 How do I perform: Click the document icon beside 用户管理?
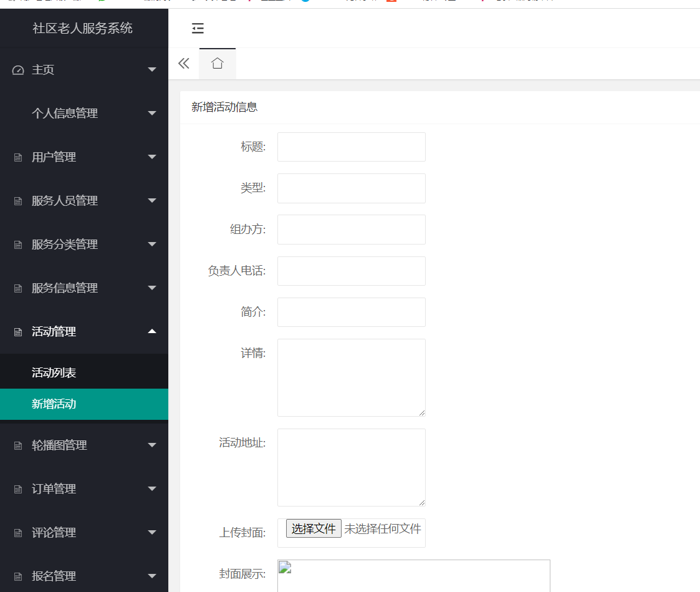tap(17, 157)
